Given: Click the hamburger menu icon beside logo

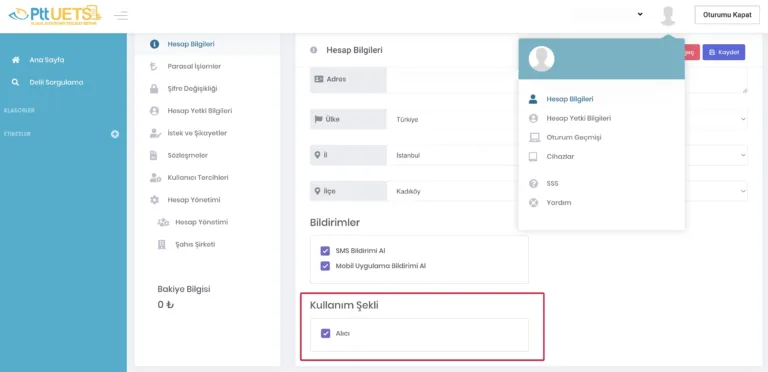Looking at the screenshot, I should point(121,15).
